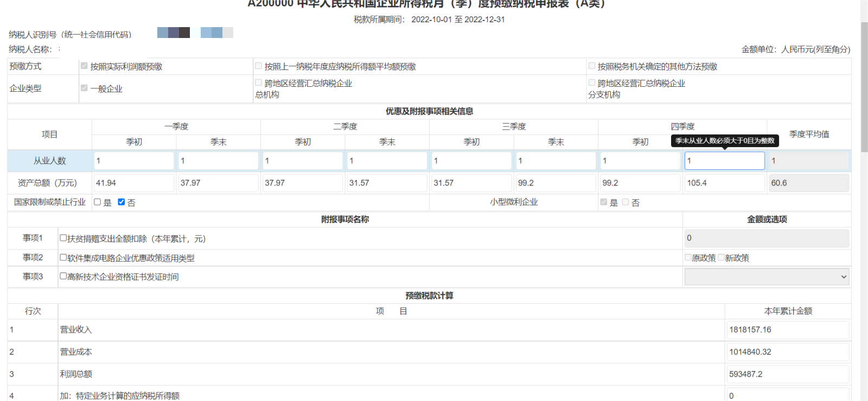Image resolution: width=868 pixels, height=401 pixels.
Task: Select 新政策 option checkbox
Action: pos(721,257)
